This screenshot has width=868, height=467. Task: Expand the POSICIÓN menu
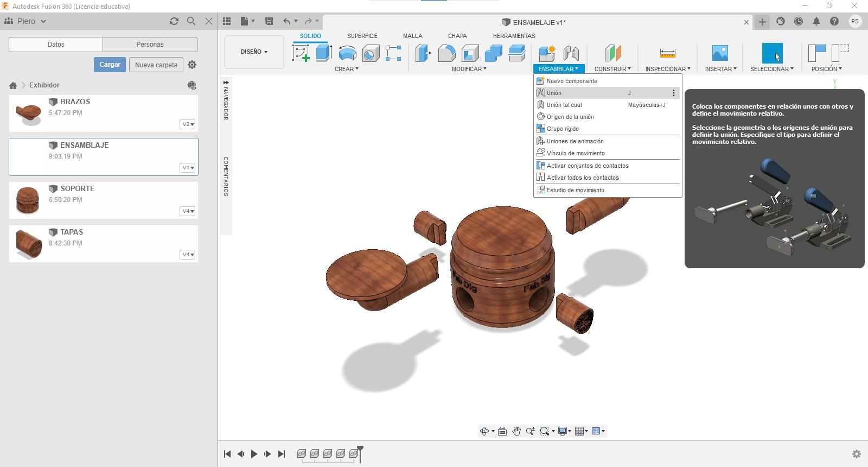click(x=826, y=69)
